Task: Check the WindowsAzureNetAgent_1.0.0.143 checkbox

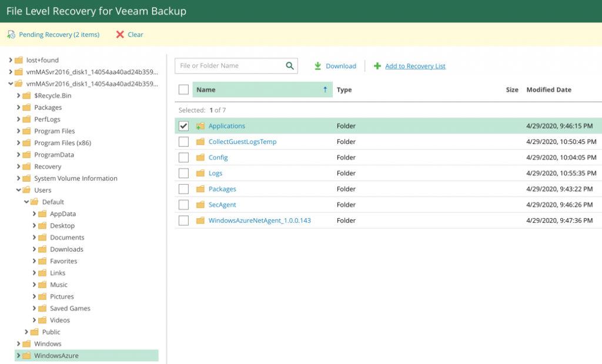Action: 183,221
